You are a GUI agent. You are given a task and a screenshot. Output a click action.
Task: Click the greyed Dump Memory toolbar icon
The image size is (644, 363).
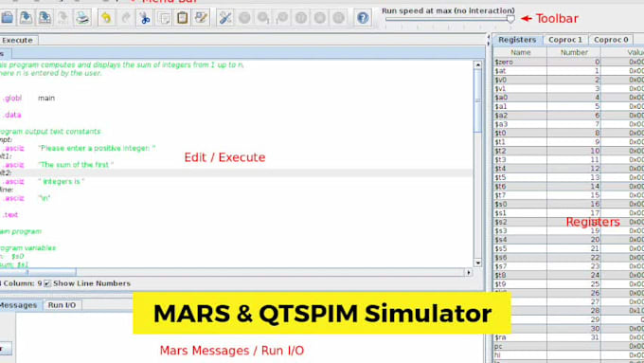(63, 18)
